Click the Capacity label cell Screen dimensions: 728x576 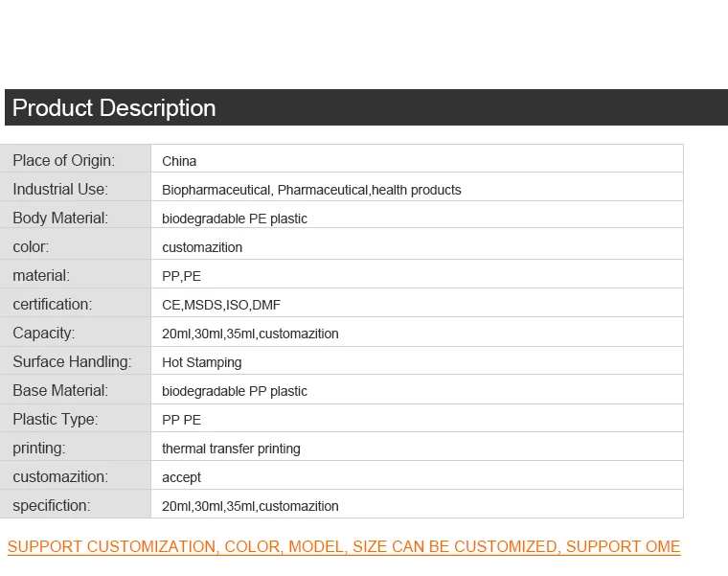(x=43, y=333)
